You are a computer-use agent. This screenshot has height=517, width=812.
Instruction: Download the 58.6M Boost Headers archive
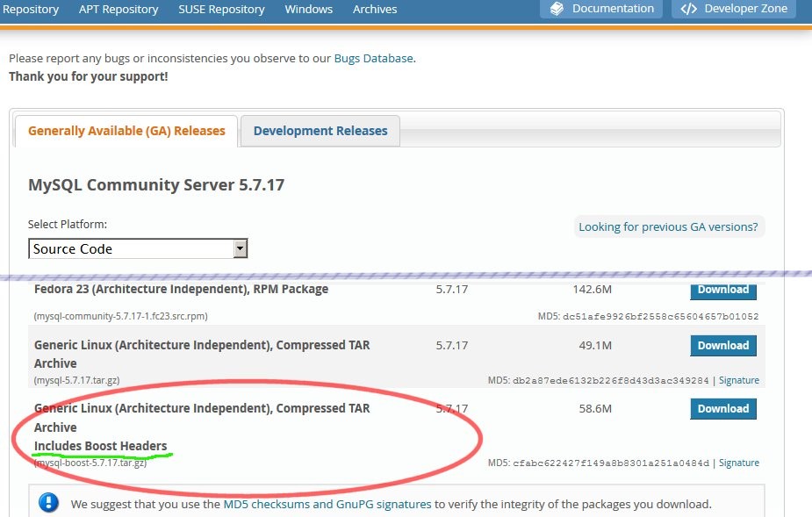click(723, 409)
